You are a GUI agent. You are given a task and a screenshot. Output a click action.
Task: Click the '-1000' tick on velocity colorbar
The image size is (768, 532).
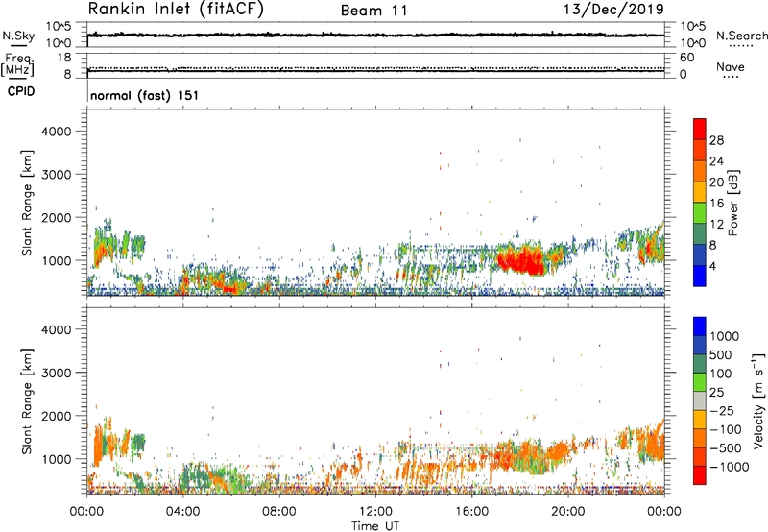[x=729, y=467]
